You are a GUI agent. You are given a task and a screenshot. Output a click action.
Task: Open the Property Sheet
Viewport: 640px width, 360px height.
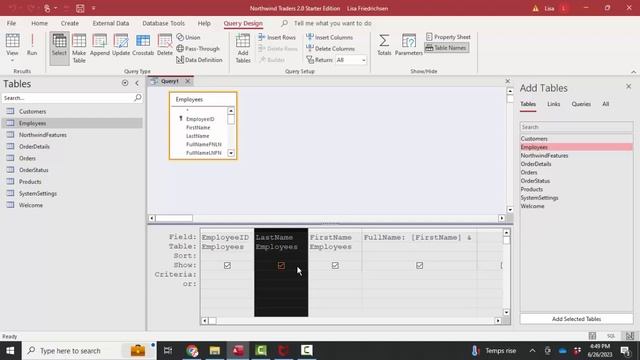[448, 37]
